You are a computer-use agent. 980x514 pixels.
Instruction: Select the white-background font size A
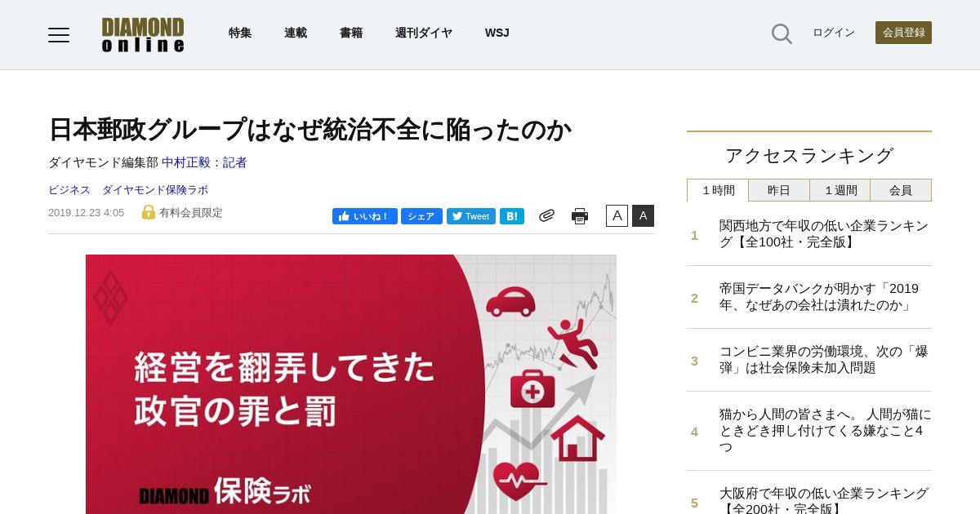(617, 215)
